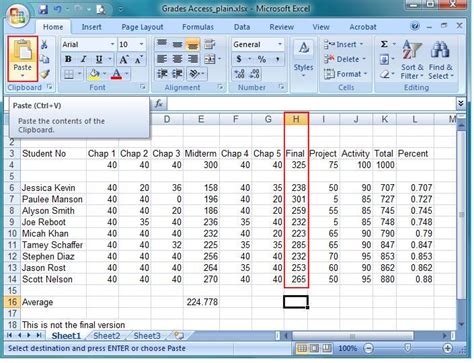474x363 pixels.
Task: Apply the Borders icon
Action: coord(69,74)
